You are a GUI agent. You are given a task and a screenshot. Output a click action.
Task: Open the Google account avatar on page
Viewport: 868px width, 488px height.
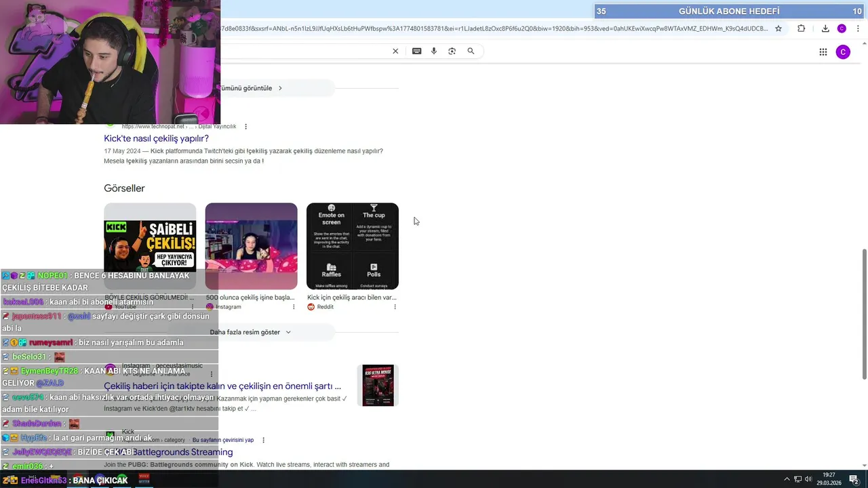(843, 52)
